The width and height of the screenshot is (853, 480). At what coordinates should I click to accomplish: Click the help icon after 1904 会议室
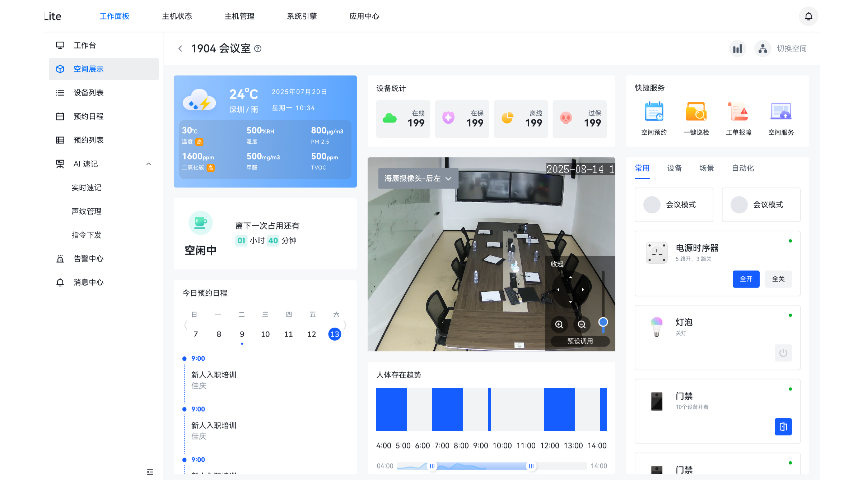(258, 48)
